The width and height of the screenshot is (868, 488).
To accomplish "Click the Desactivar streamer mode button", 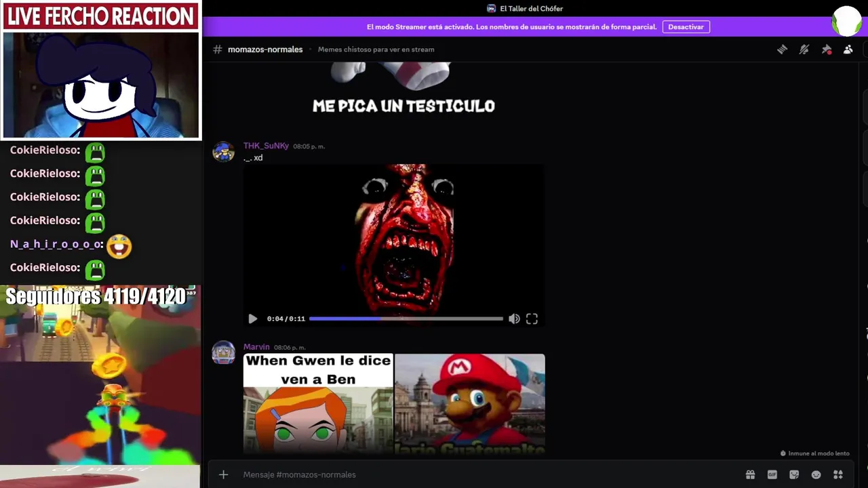I will (686, 27).
